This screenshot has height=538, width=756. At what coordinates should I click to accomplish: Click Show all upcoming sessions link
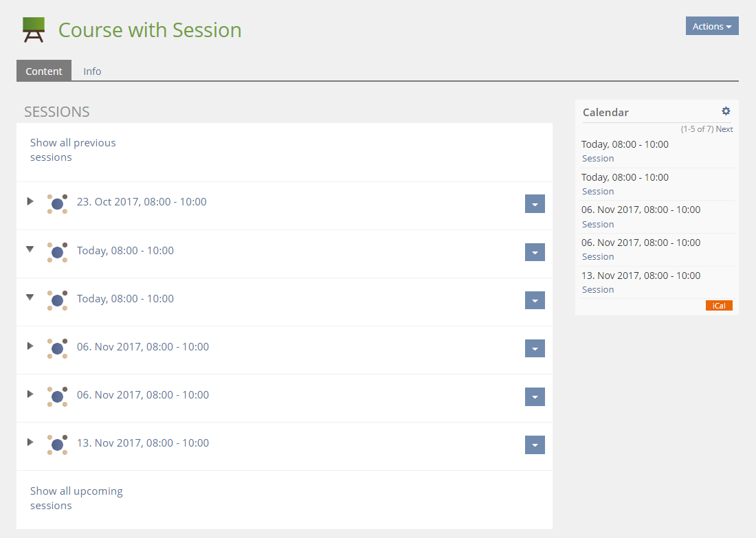pos(76,498)
